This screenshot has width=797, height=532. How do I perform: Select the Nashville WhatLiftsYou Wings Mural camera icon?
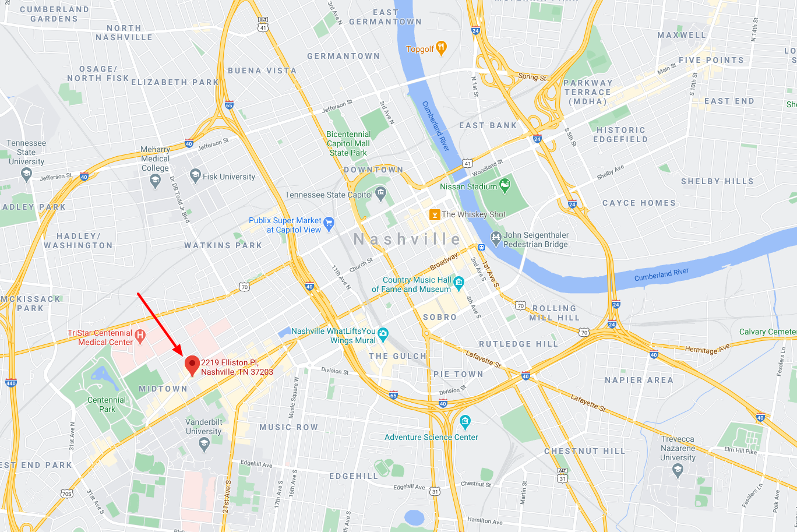(x=383, y=334)
